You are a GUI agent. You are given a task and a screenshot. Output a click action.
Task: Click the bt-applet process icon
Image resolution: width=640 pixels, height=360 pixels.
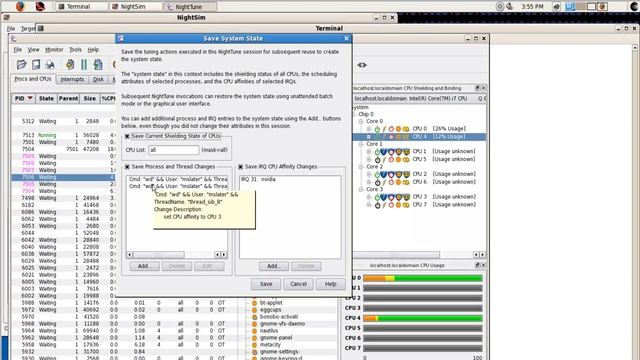pos(254,303)
